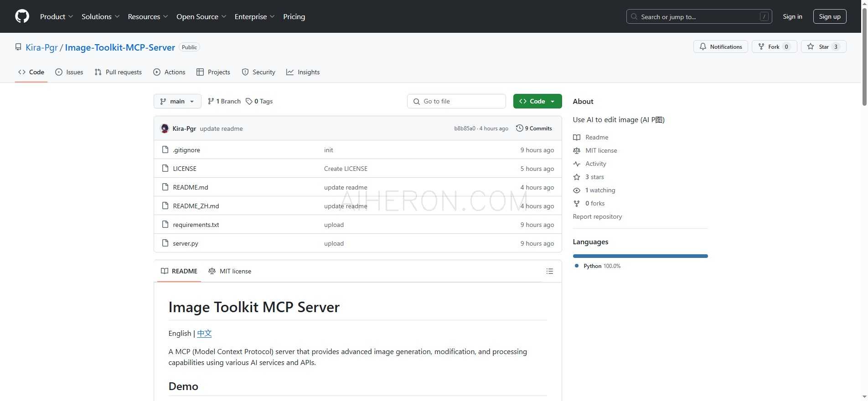
Task: Open the Security tab
Action: click(258, 72)
